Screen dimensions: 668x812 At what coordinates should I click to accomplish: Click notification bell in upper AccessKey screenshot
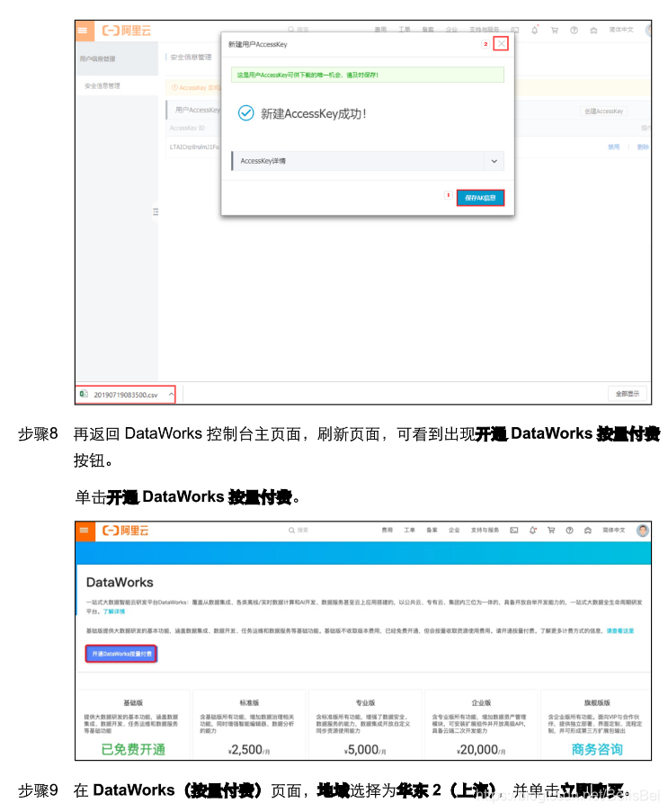pyautogui.click(x=534, y=30)
